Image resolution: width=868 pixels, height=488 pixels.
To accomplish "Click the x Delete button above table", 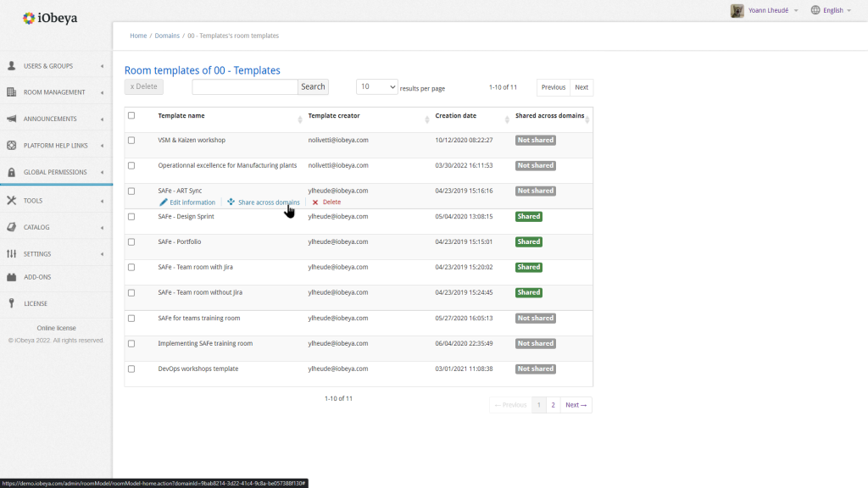I will pos(144,86).
